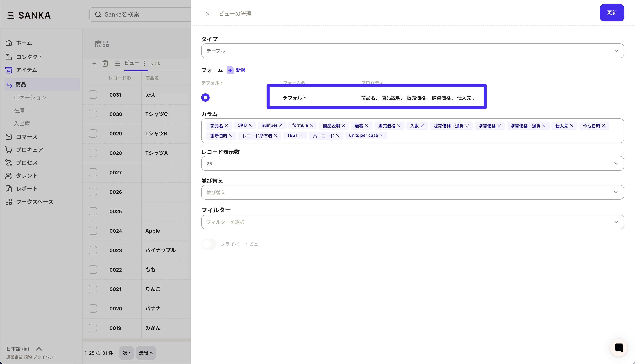Open the chat support bubble
635x364 pixels.
(618, 347)
